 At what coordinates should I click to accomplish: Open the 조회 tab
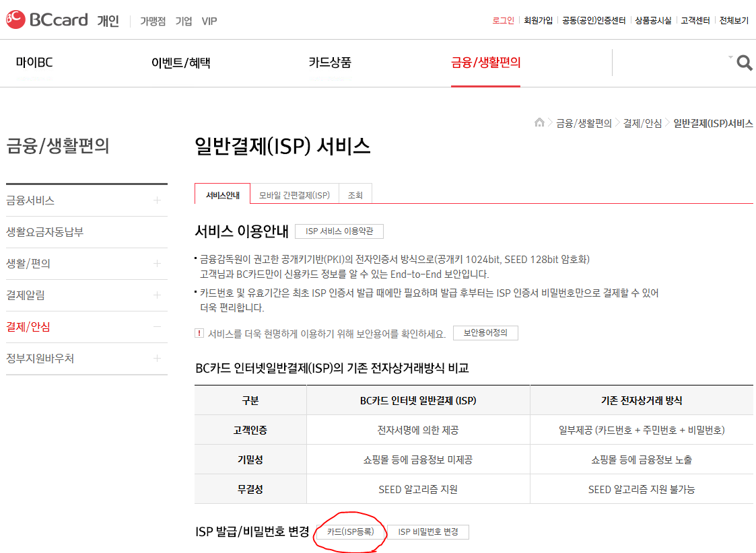355,194
